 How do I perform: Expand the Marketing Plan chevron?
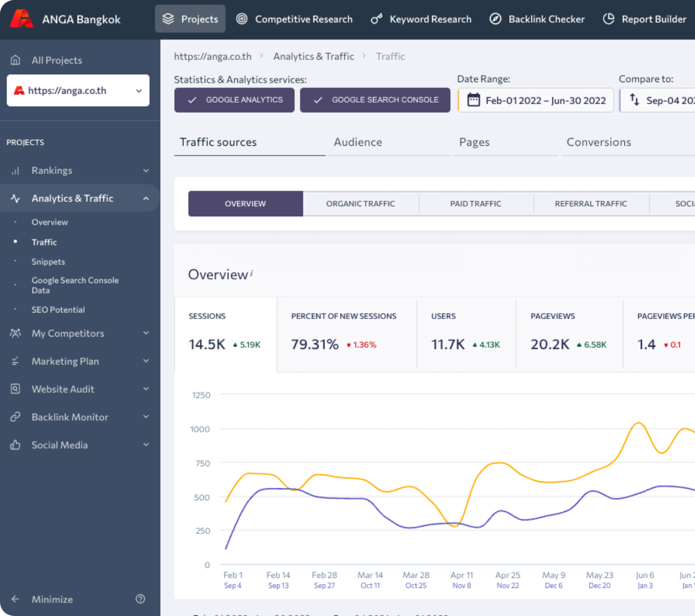click(x=146, y=361)
